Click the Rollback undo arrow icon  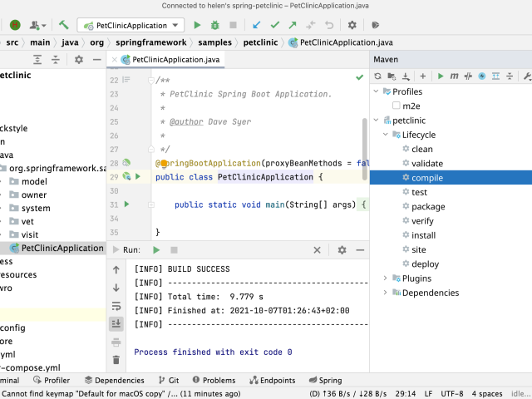(329, 25)
